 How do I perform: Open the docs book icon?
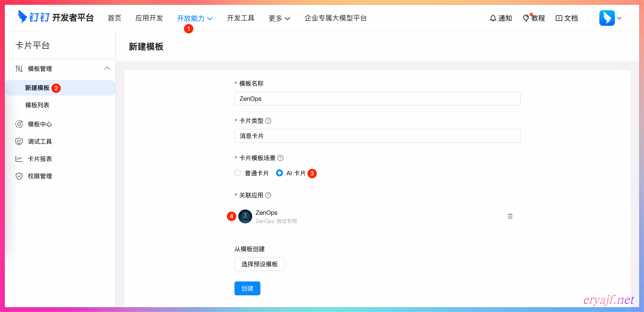click(x=559, y=18)
